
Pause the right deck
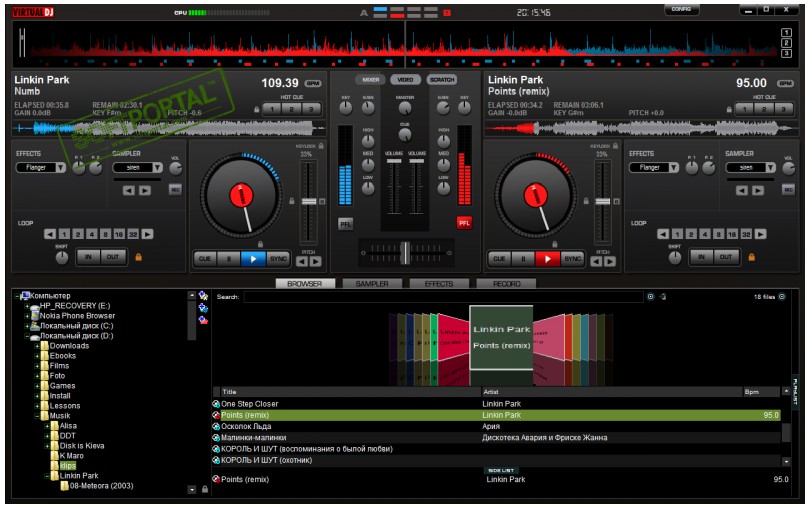point(522,258)
